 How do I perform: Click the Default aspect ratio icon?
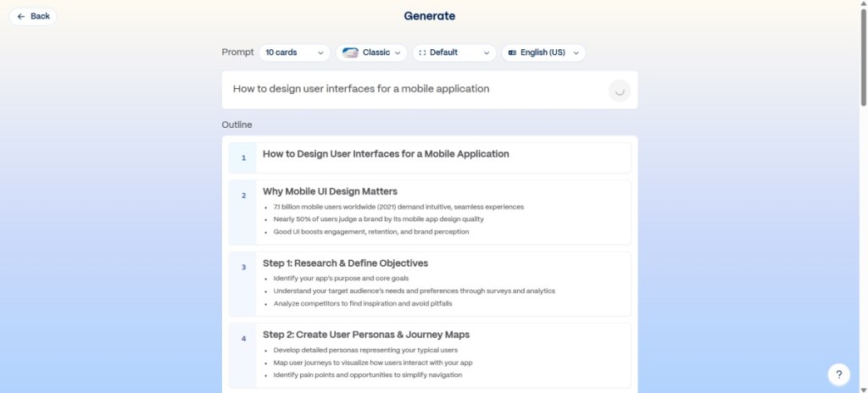coord(422,53)
